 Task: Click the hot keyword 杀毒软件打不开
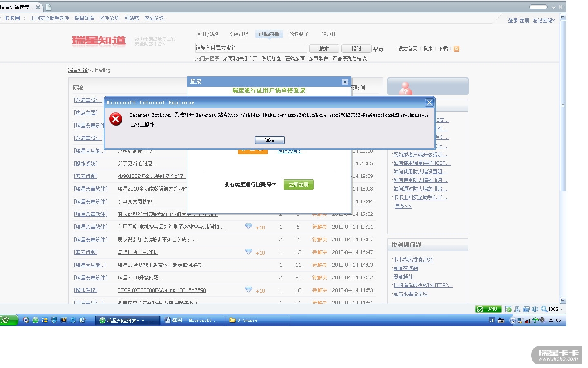(241, 58)
